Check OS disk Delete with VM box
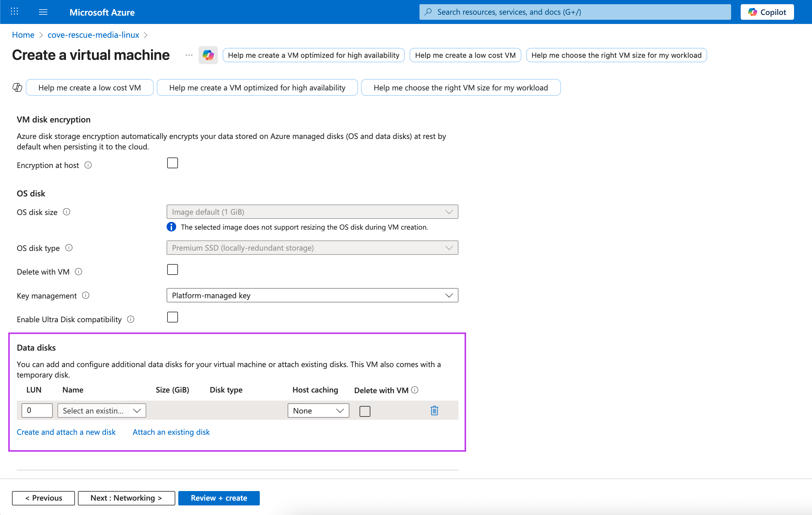The height and width of the screenshot is (515, 812). [172, 270]
